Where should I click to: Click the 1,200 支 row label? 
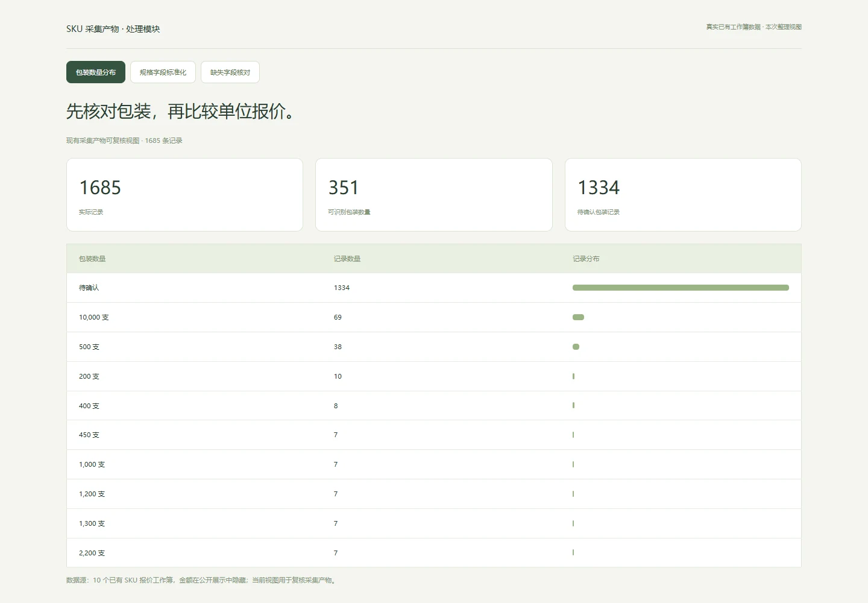pos(92,494)
